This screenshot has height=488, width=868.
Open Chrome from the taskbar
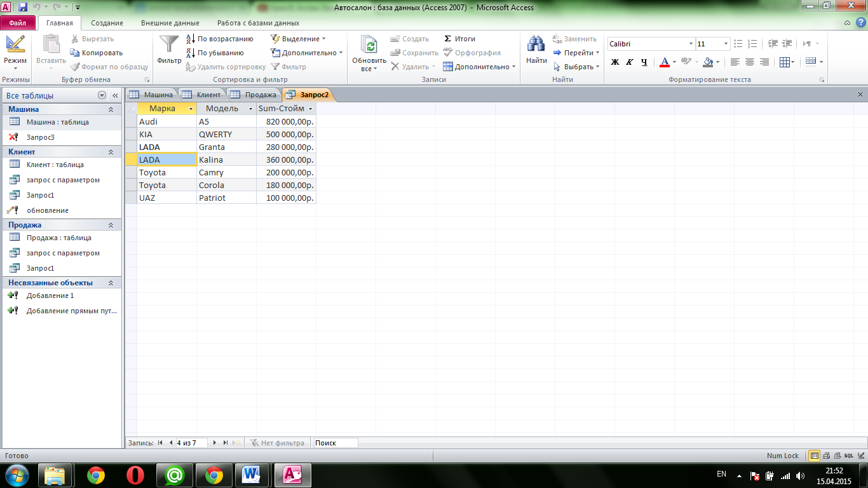[96, 475]
